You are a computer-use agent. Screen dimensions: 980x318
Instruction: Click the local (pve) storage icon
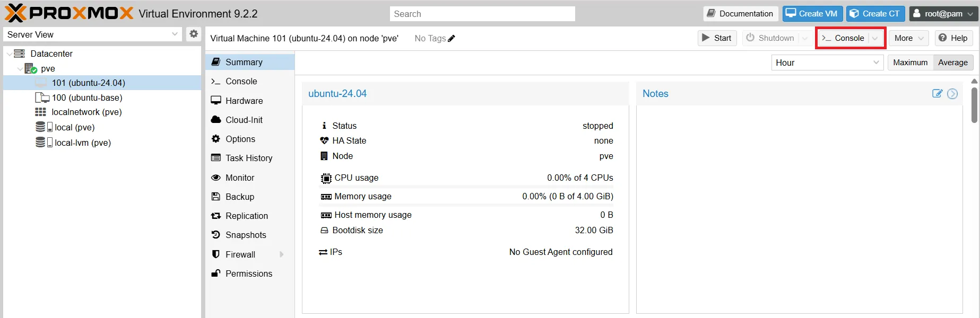44,127
